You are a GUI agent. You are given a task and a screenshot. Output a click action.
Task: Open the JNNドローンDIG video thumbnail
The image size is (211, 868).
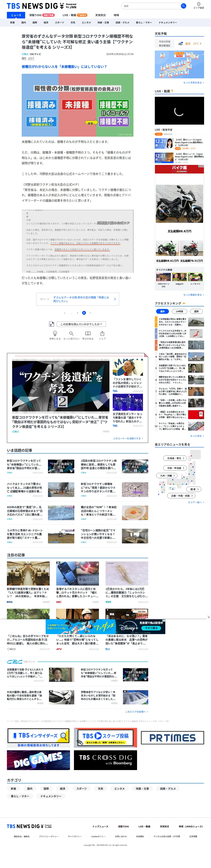coord(164,277)
